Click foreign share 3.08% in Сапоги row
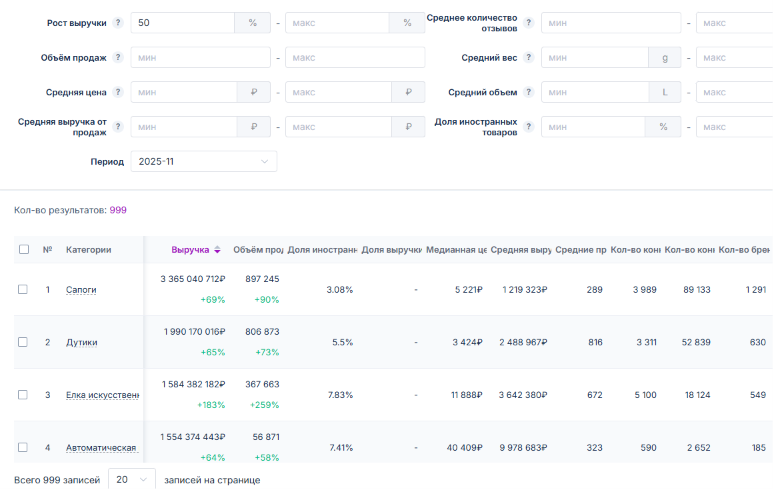The height and width of the screenshot is (489, 773). point(340,290)
